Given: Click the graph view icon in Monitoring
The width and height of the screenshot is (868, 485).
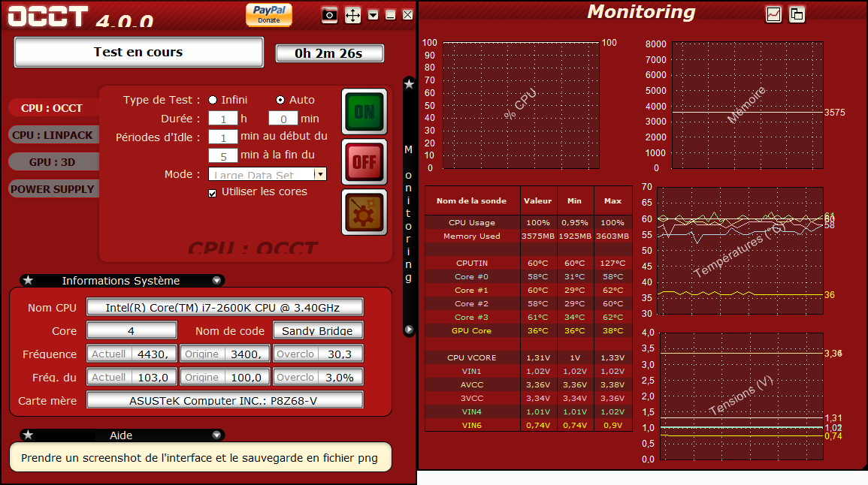Looking at the screenshot, I should [773, 14].
